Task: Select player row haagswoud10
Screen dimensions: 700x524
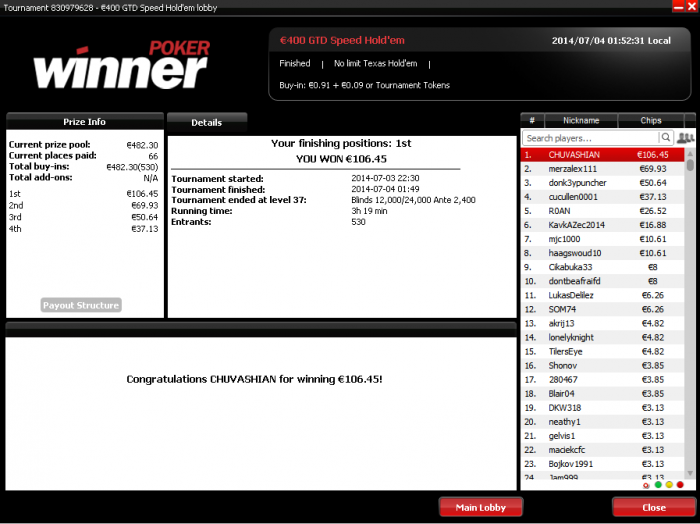Action: click(x=603, y=253)
